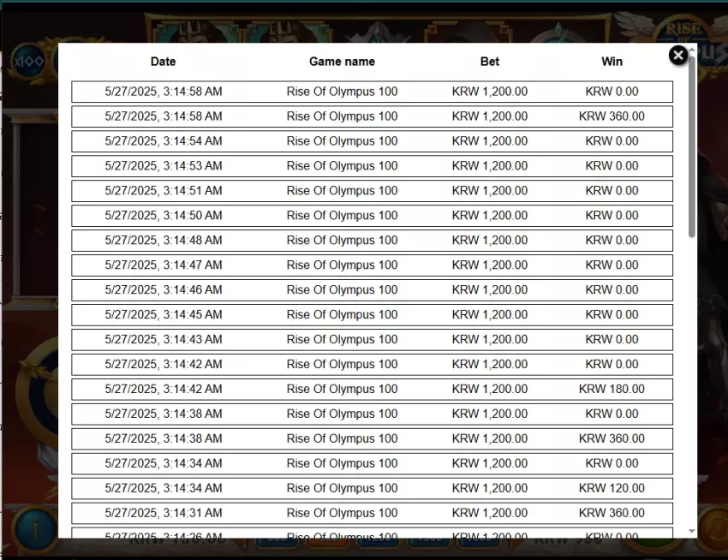Click the scrollbar up arrow
This screenshot has height=560, width=728.
click(692, 49)
